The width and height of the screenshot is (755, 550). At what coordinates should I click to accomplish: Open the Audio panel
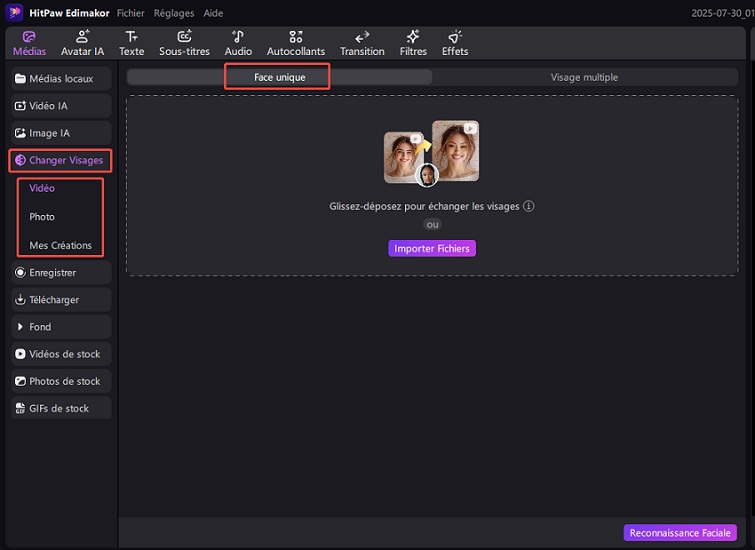[238, 43]
